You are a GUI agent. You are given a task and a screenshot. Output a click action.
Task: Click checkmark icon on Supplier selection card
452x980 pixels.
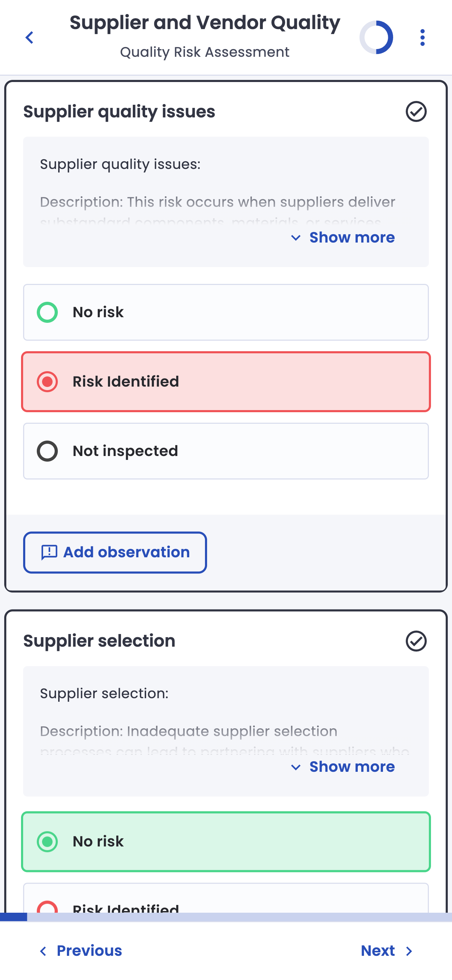(x=416, y=641)
